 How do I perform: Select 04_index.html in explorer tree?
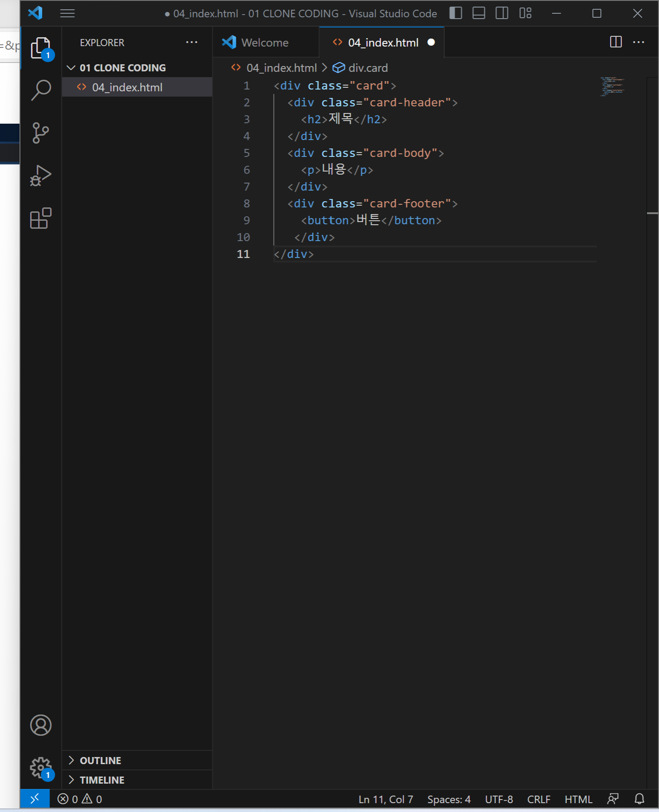137,87
